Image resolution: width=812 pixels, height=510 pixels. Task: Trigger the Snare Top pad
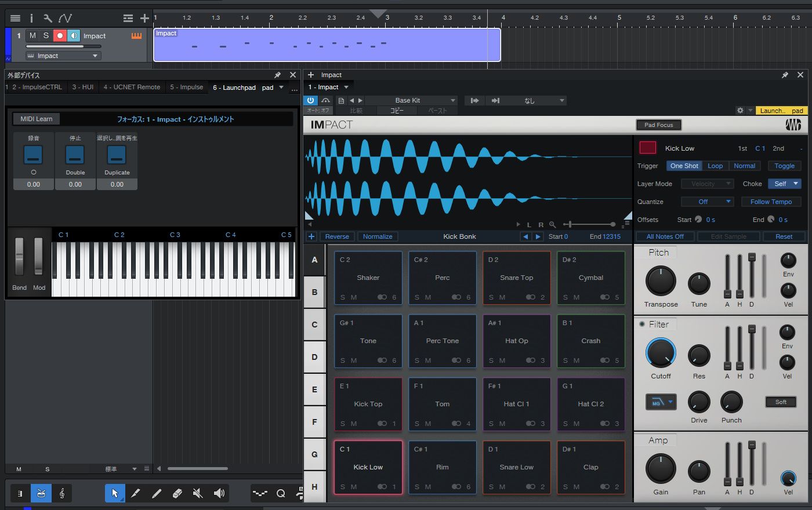click(516, 278)
